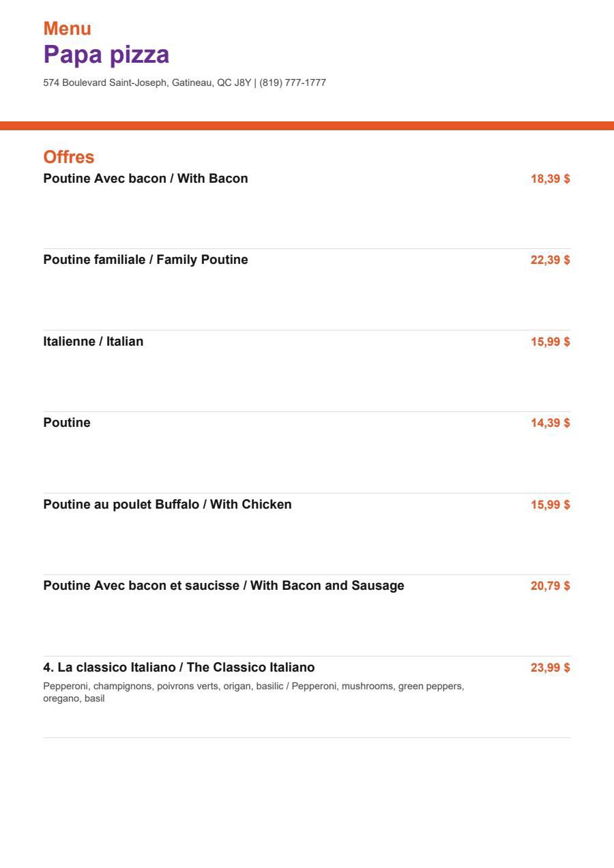
Task: Select the Italienne / Italian item
Action: pyautogui.click(x=93, y=342)
